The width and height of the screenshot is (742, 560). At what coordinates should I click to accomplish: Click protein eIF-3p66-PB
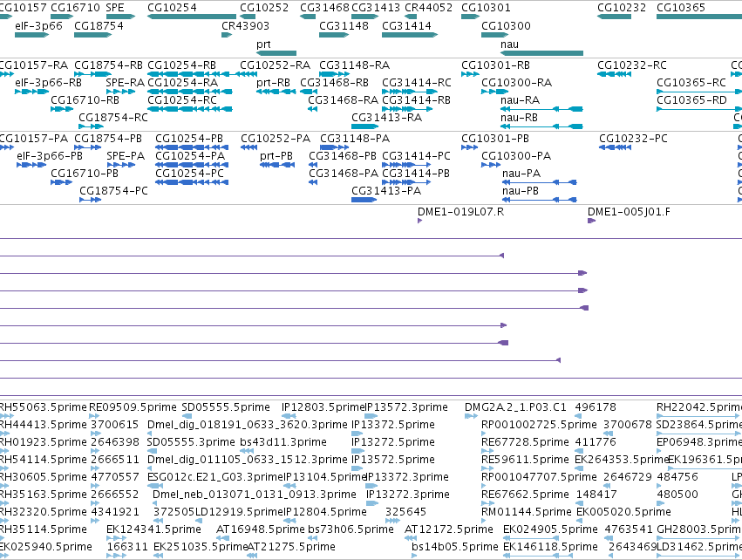point(31,165)
